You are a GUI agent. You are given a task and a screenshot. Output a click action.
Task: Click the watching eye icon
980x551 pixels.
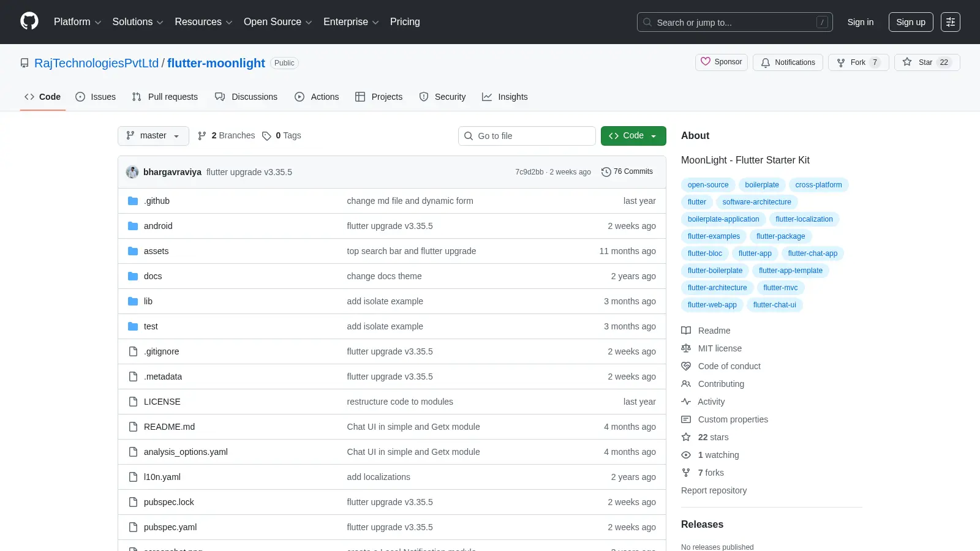pos(686,455)
